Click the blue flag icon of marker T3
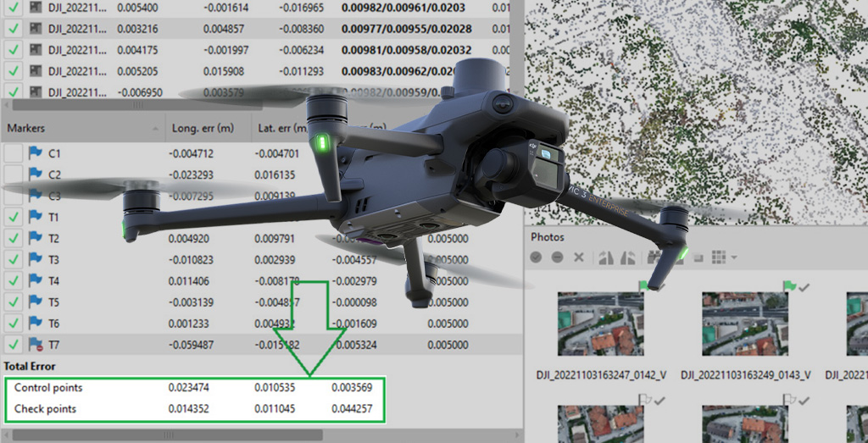 point(36,259)
